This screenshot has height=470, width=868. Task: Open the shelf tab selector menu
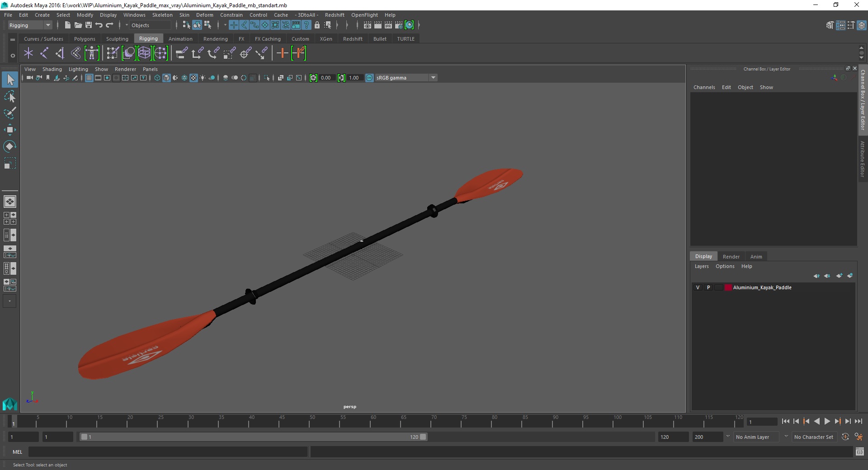(13, 39)
